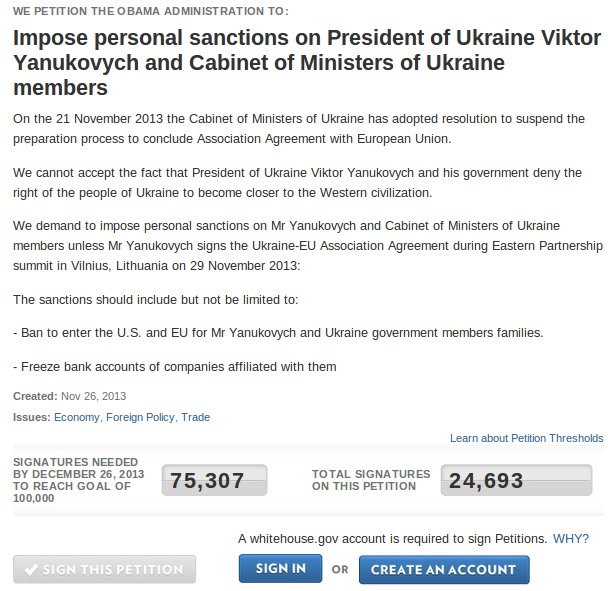The image size is (608, 591).
Task: Follow the Trade issue link
Action: [196, 417]
